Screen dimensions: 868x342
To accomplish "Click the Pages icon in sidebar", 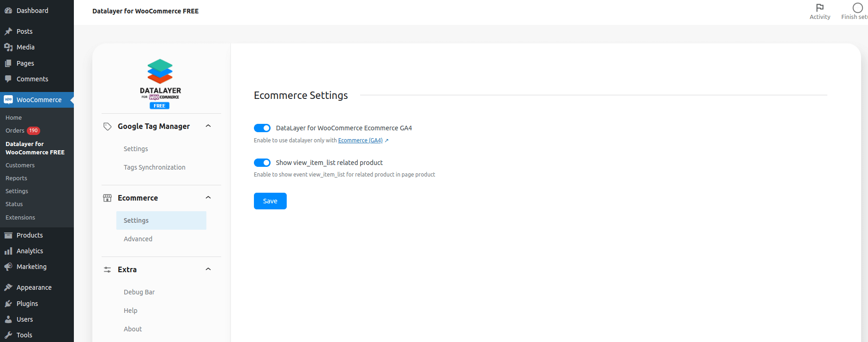I will [8, 63].
